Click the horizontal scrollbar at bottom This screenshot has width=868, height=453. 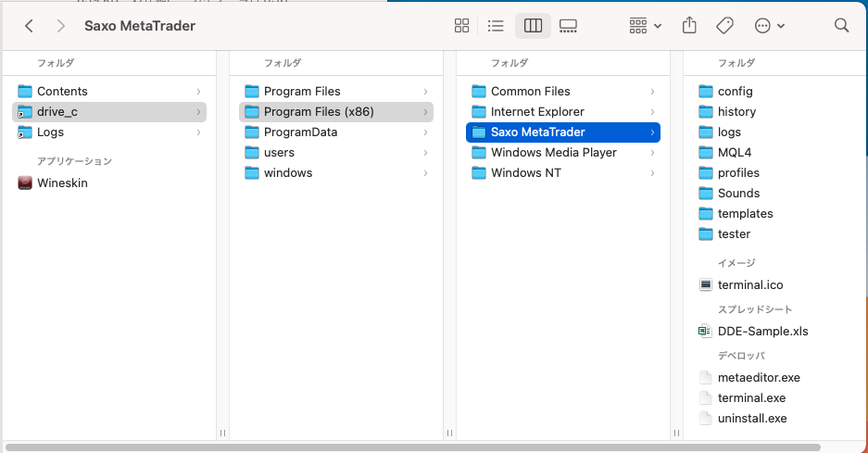point(413,447)
